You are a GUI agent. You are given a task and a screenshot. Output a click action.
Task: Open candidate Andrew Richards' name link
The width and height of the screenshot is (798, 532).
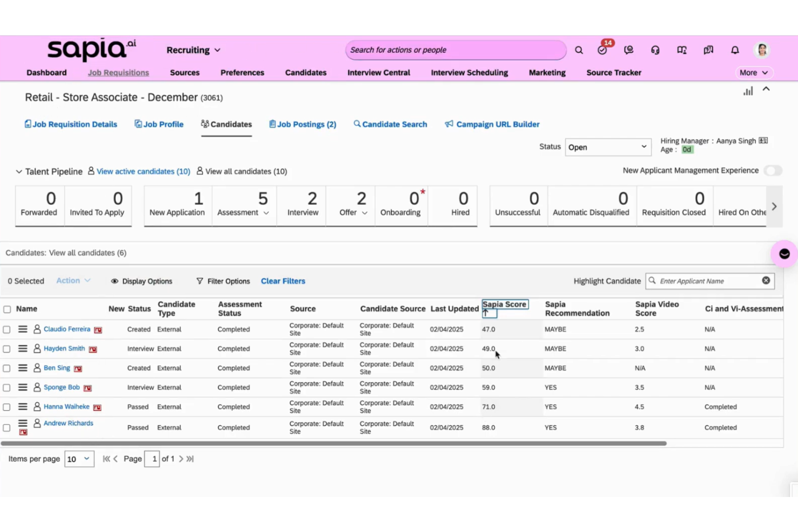68,423
